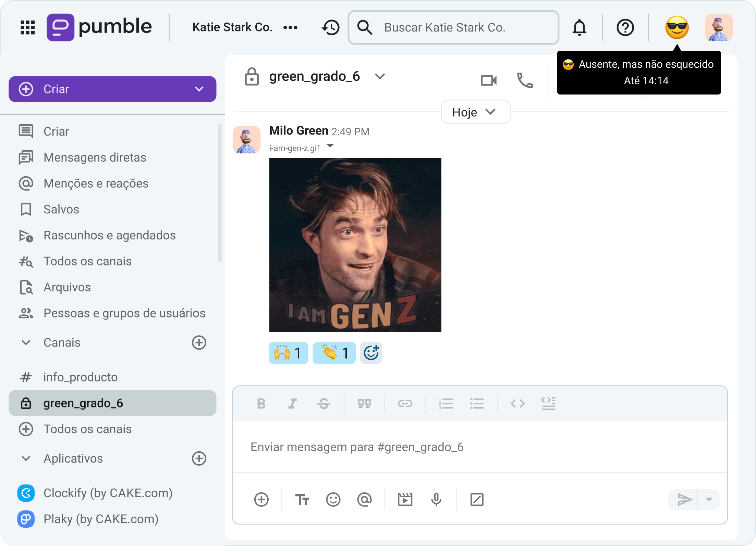This screenshot has height=552, width=756.
Task: Click the message box for #green_grado_6
Action: [480, 447]
